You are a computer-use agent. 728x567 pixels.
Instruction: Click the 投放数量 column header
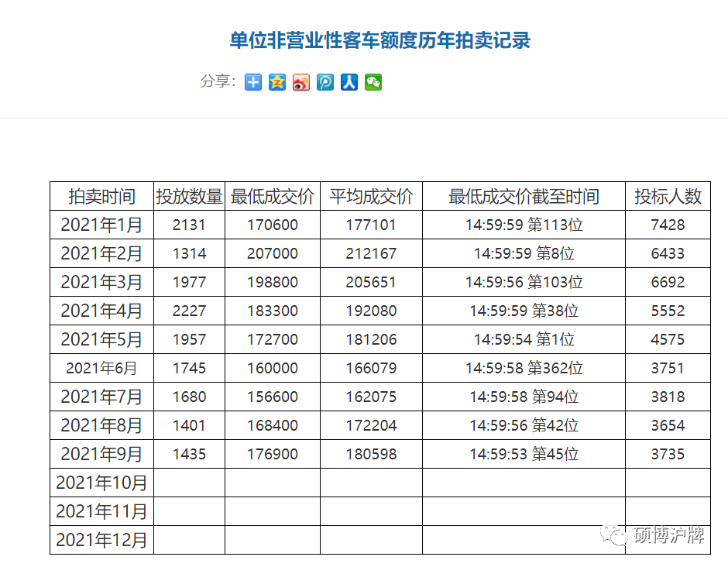pos(189,197)
